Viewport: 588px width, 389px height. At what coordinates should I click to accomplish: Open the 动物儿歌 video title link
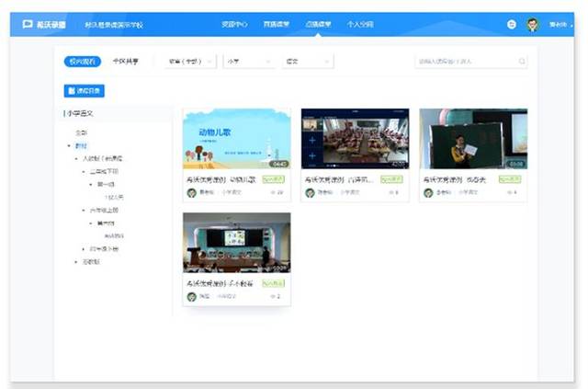click(x=221, y=180)
